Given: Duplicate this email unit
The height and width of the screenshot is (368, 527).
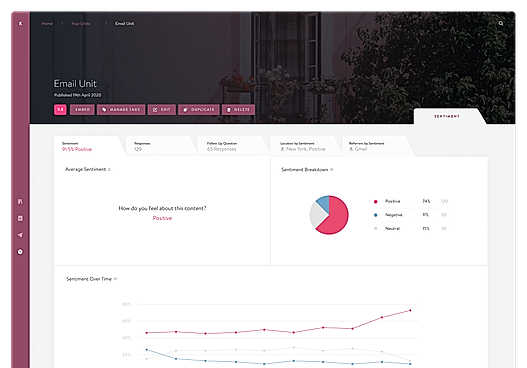Looking at the screenshot, I should click(199, 110).
